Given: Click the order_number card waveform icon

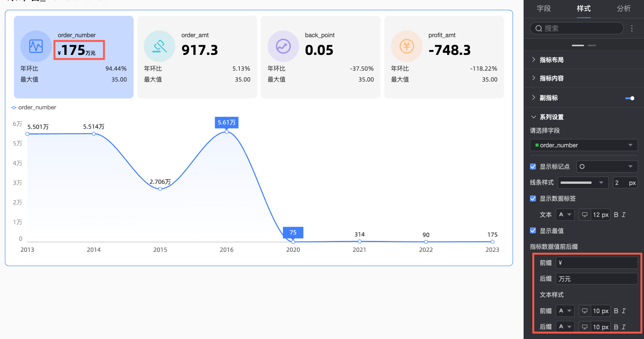Looking at the screenshot, I should pyautogui.click(x=36, y=46).
